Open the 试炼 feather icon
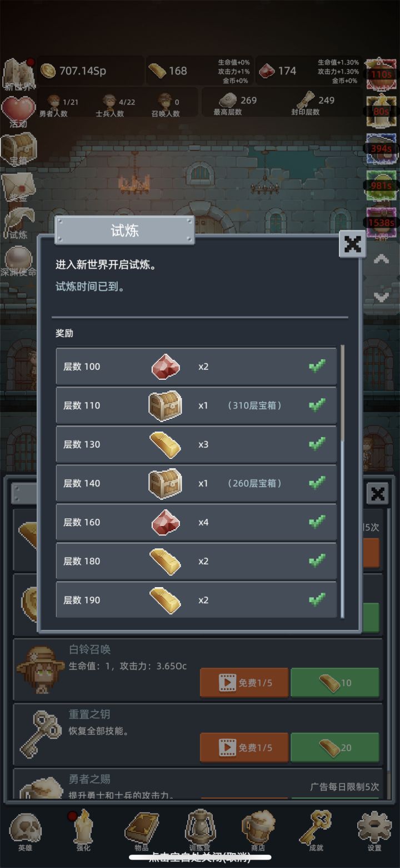This screenshot has width=400, height=868. [18, 222]
